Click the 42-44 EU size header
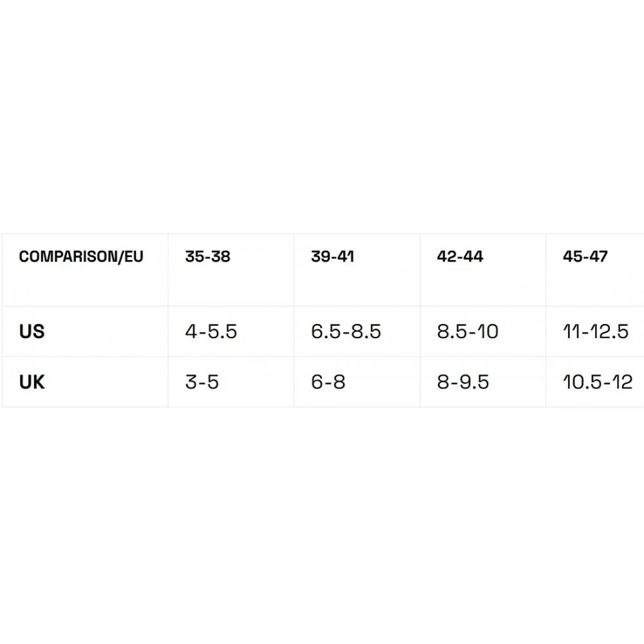Screen dimensions: 644x644 pyautogui.click(x=460, y=257)
